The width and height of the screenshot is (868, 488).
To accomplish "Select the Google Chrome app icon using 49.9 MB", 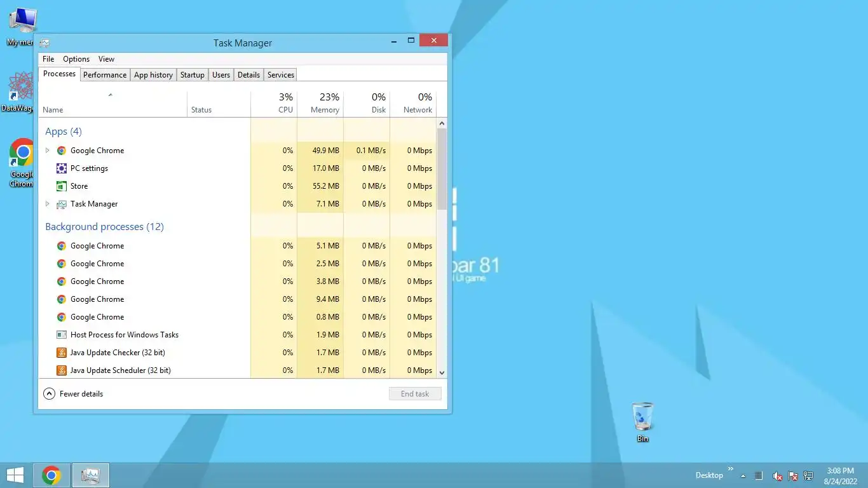I will pos(62,151).
